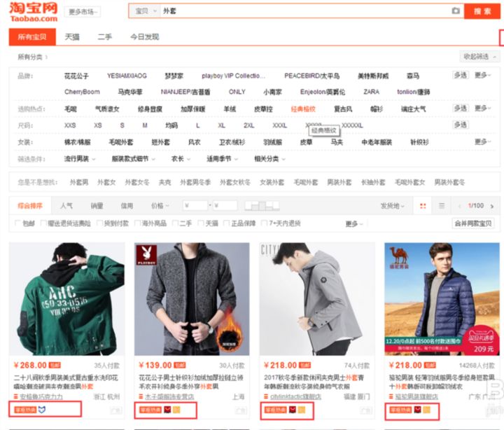Sort results by 销量
The height and width of the screenshot is (430, 504).
coord(97,206)
